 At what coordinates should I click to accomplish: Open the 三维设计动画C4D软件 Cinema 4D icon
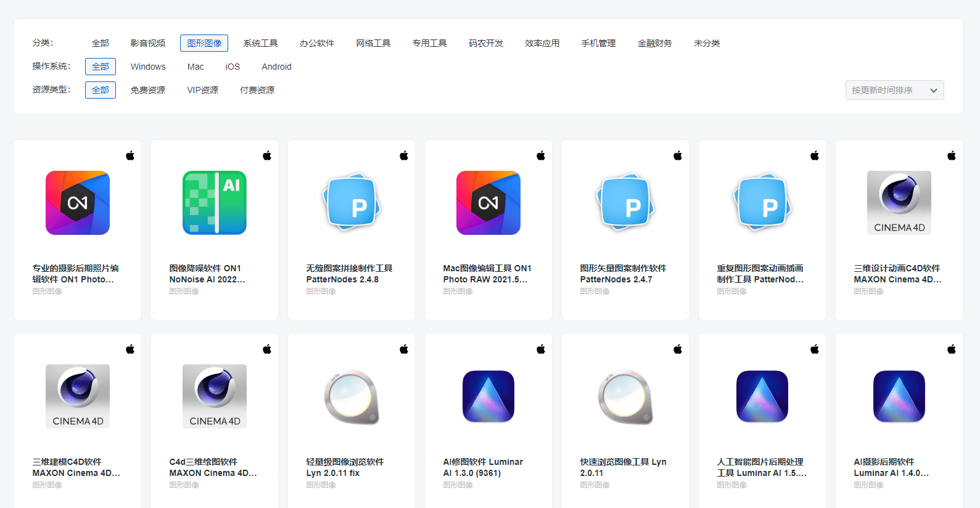coord(899,203)
